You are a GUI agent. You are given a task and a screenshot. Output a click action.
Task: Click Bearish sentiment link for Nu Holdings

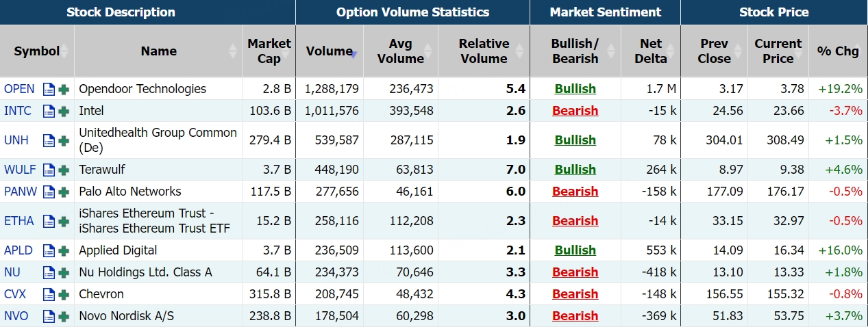coord(575,272)
